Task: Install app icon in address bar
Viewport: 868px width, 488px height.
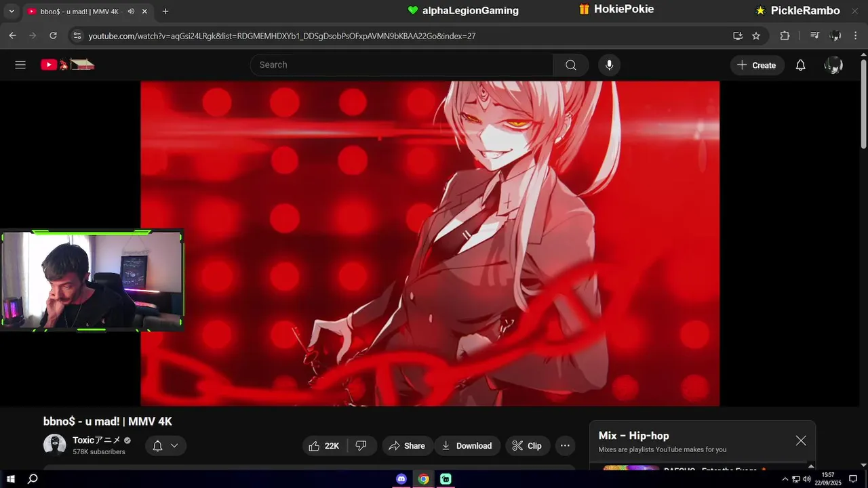Action: point(738,36)
